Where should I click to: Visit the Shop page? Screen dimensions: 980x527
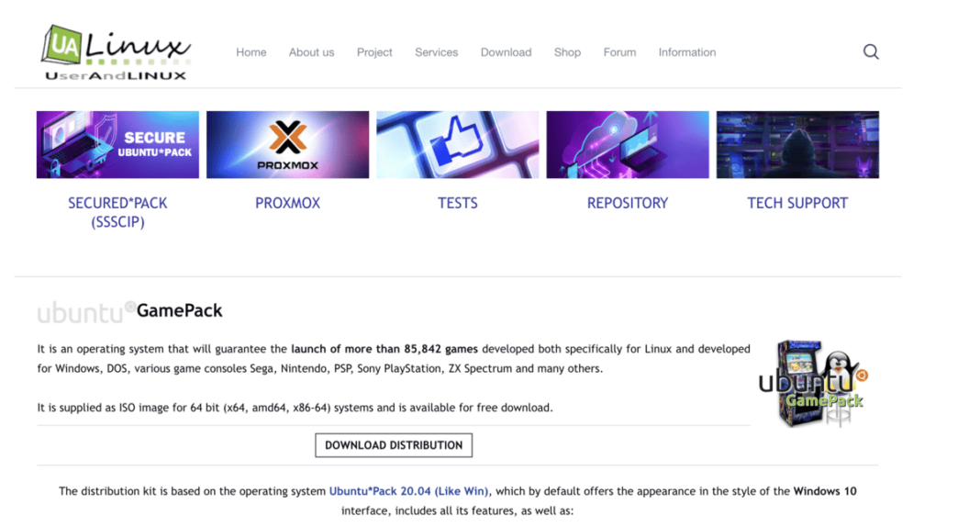click(567, 52)
